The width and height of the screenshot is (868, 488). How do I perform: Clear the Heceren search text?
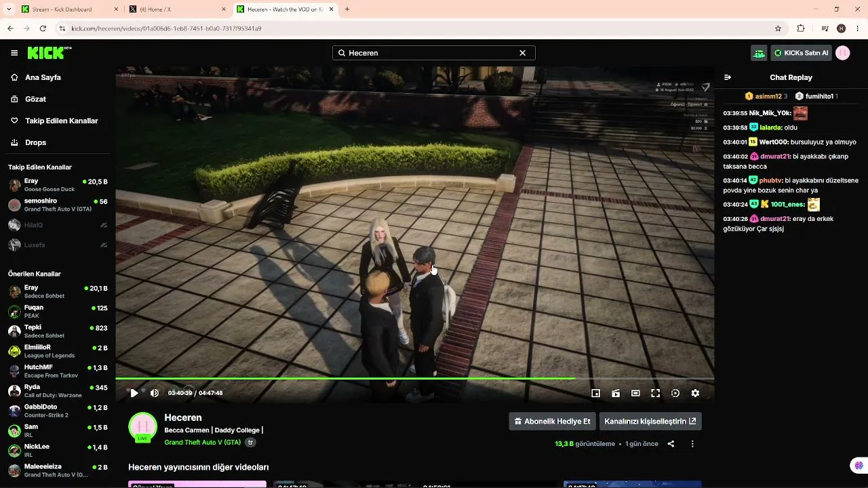tap(522, 53)
